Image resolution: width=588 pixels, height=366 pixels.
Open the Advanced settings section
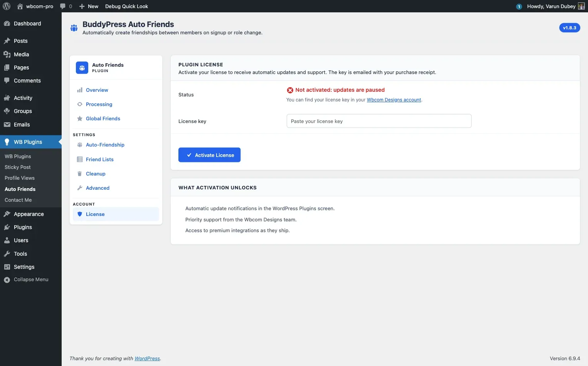click(x=116, y=188)
